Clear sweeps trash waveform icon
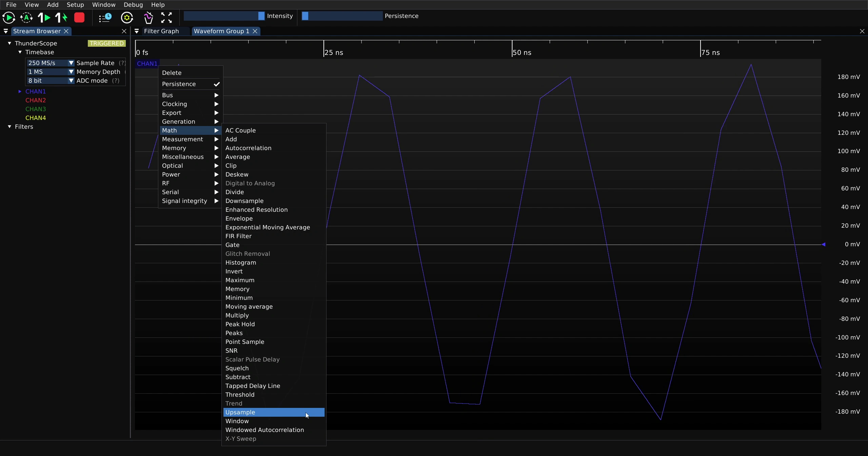The height and width of the screenshot is (456, 868). (x=148, y=17)
